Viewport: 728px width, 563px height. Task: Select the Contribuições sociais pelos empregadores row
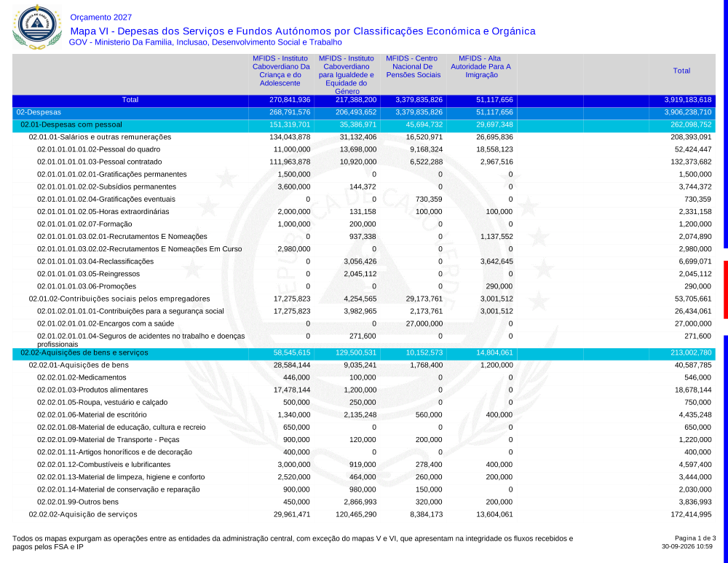coord(363,299)
